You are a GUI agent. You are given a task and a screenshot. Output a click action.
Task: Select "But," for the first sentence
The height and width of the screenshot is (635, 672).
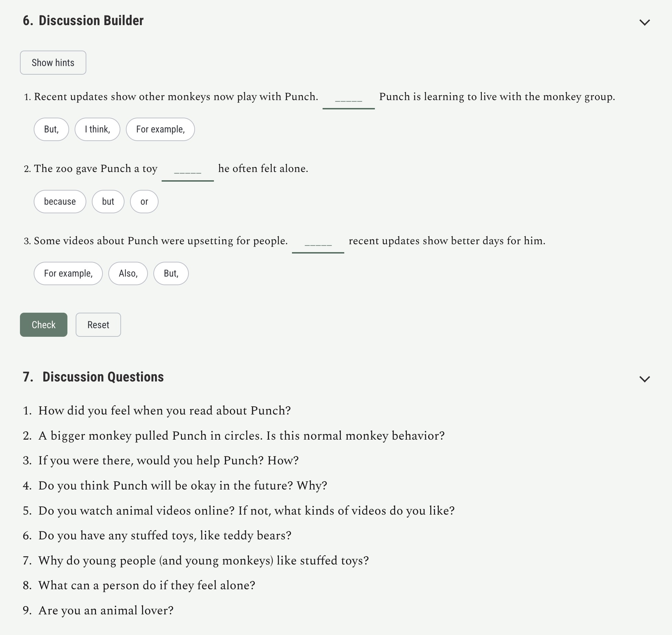point(51,129)
